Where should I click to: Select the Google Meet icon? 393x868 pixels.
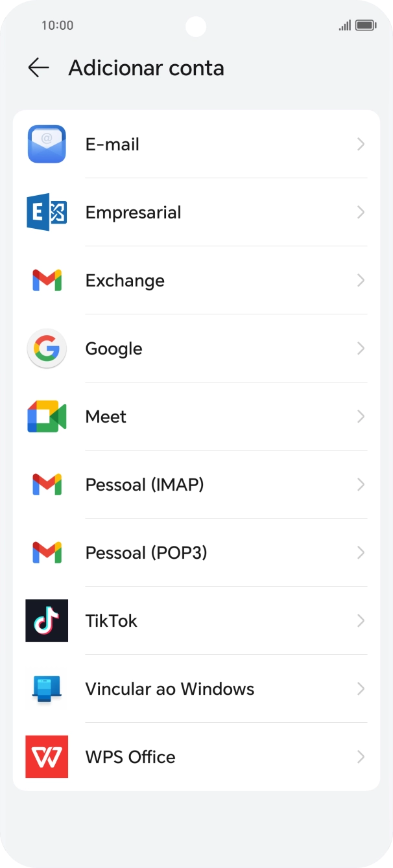point(46,417)
